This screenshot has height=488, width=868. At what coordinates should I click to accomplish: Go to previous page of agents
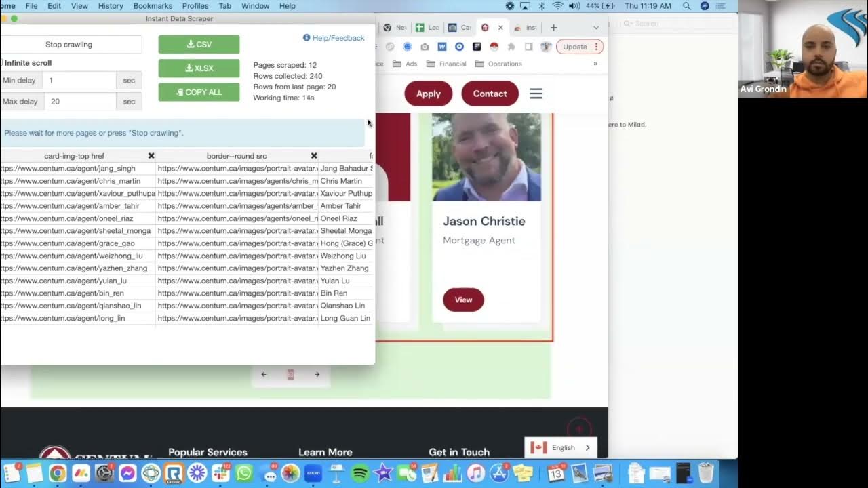[264, 374]
